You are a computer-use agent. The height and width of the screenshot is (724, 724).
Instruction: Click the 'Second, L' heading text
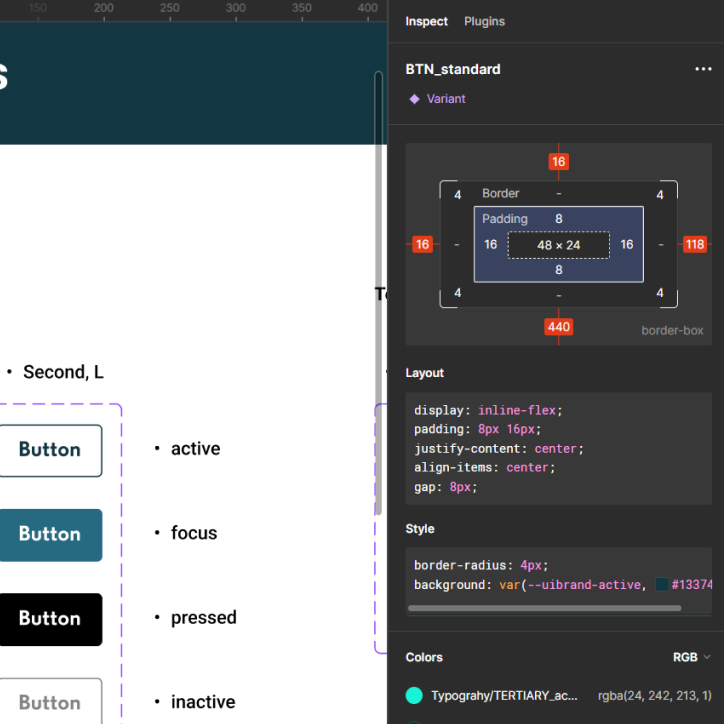(63, 372)
